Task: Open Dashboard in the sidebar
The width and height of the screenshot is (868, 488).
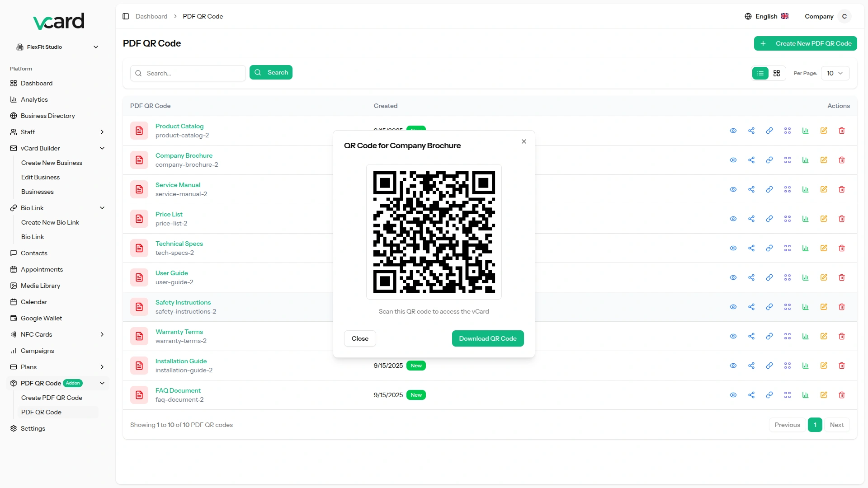Action: (x=58, y=83)
